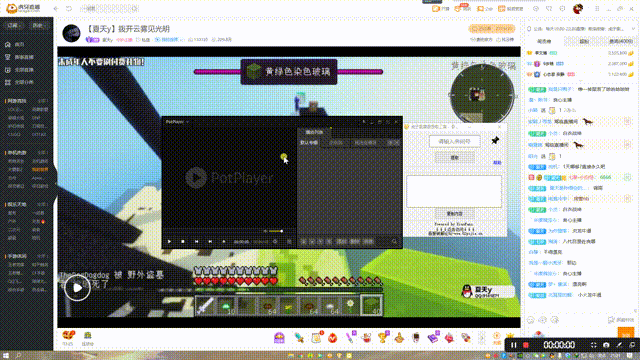Viewport: 640px width, 360px height.
Task: Click the PotPlayer volume slider
Action: (x=276, y=231)
